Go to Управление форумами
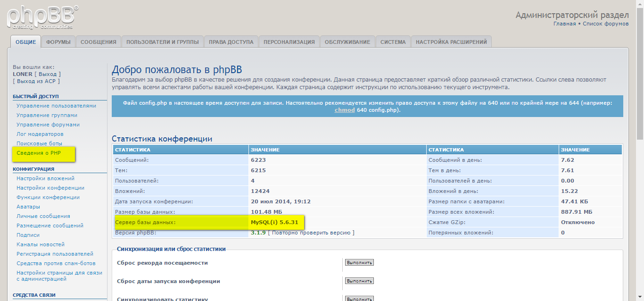 (48, 125)
